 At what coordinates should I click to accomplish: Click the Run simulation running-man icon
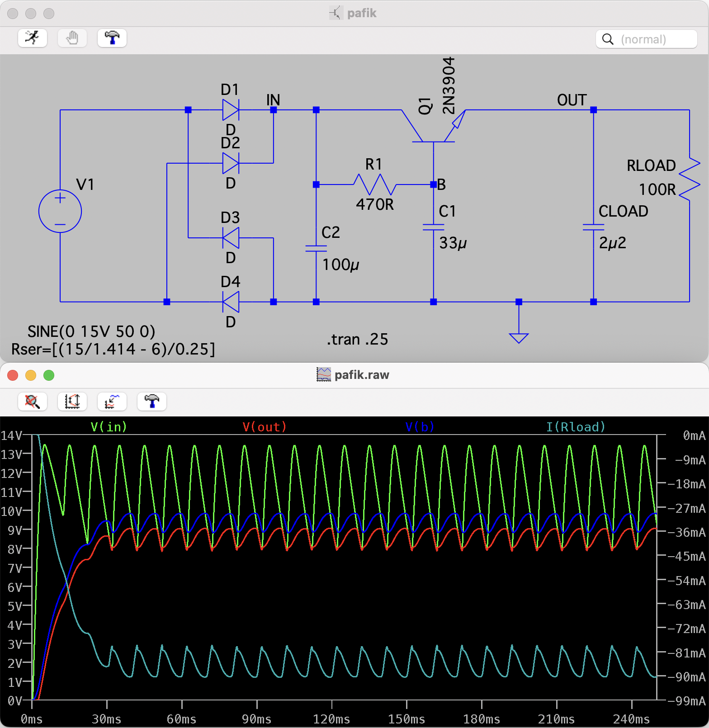(x=33, y=38)
